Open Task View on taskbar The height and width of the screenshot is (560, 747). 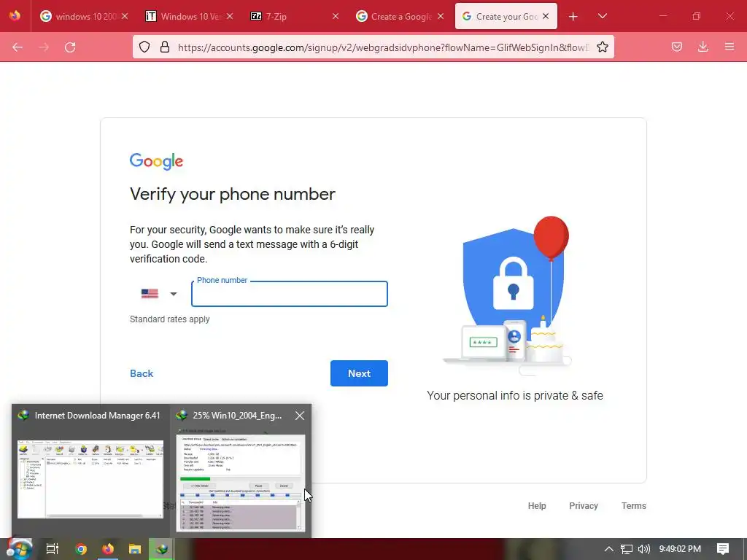[52, 549]
